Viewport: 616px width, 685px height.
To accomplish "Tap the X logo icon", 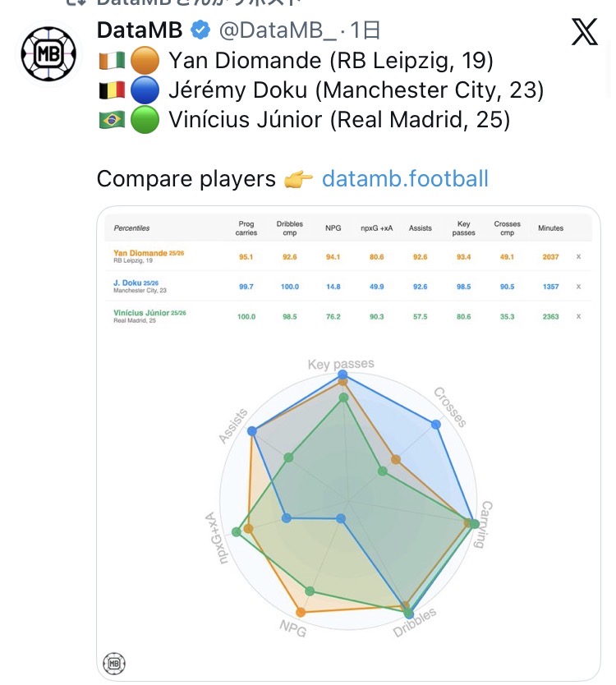I will click(584, 32).
